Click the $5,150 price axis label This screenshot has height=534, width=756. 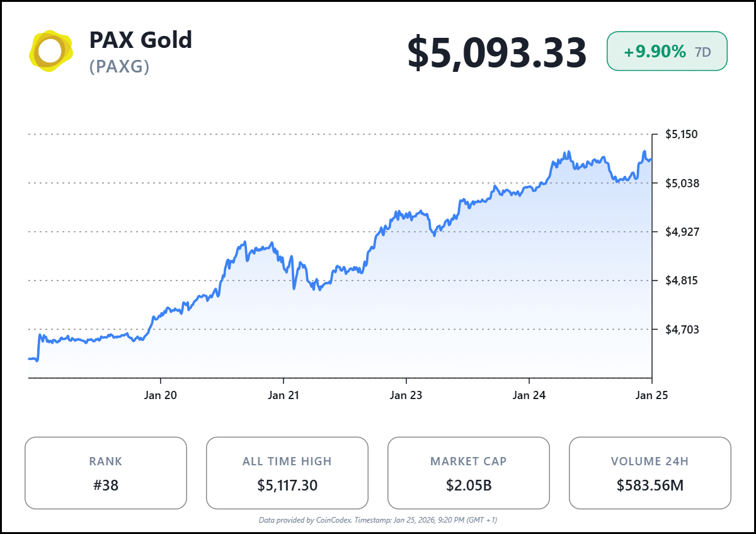click(681, 134)
